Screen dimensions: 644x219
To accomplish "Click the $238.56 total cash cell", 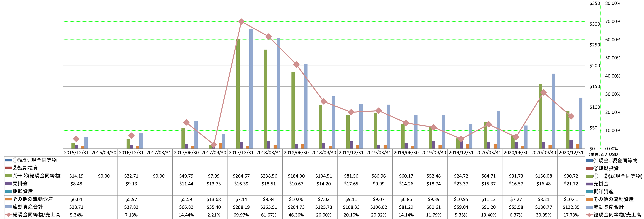I will tap(269, 176).
